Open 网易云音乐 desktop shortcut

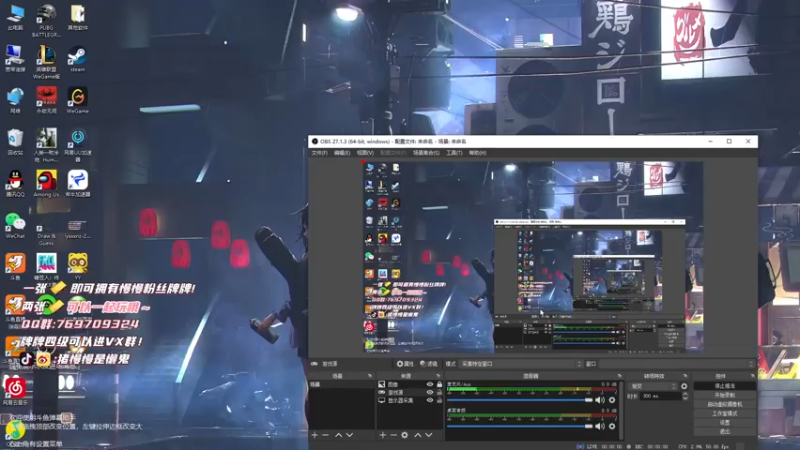pos(15,390)
